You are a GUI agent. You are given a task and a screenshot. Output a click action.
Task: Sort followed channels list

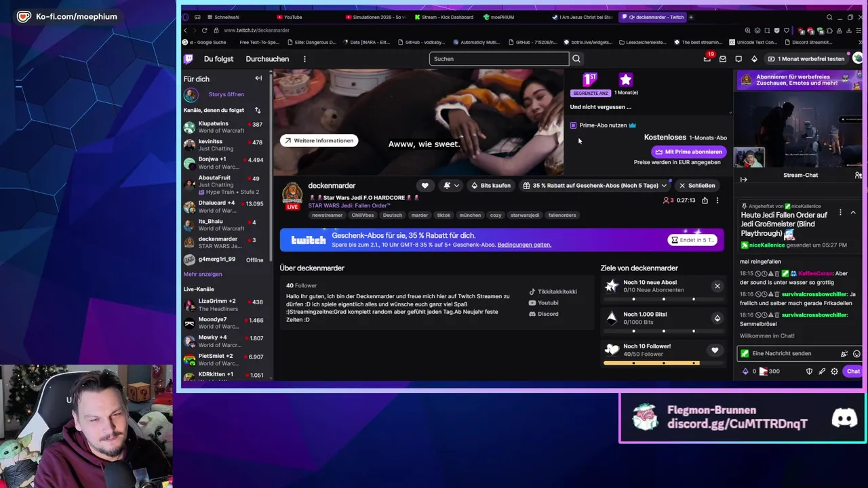pyautogui.click(x=258, y=110)
